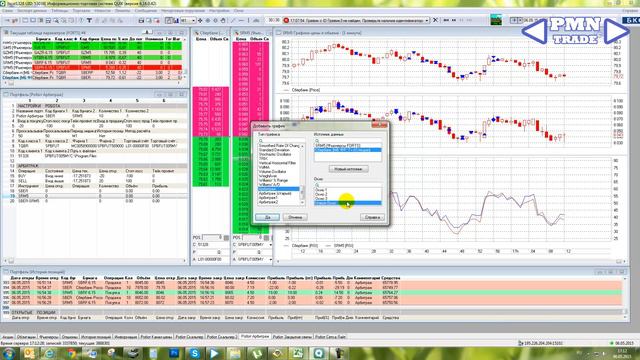Open the media player taskbar icon
This screenshot has height=360, width=640.
tap(215, 353)
